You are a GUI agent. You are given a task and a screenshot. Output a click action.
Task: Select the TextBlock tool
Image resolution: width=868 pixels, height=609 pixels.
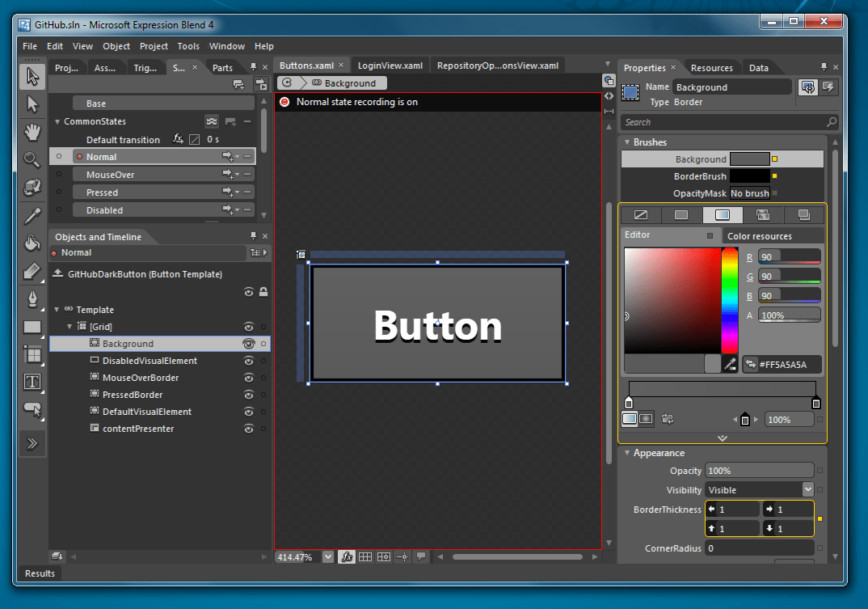click(32, 382)
